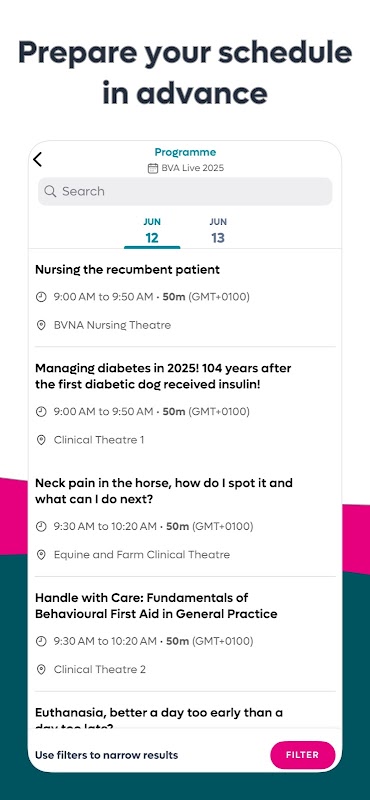
Task: Tap the back arrow icon
Action: tap(37, 159)
